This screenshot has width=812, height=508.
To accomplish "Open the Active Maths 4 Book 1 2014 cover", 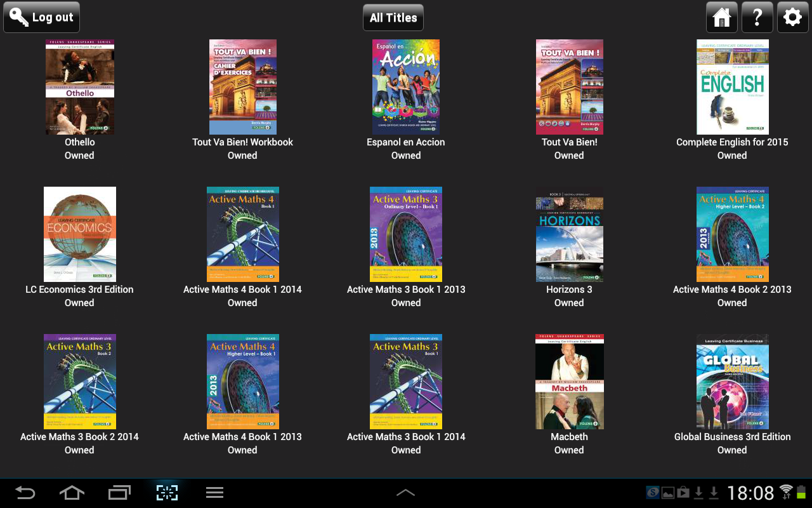I will (x=243, y=234).
